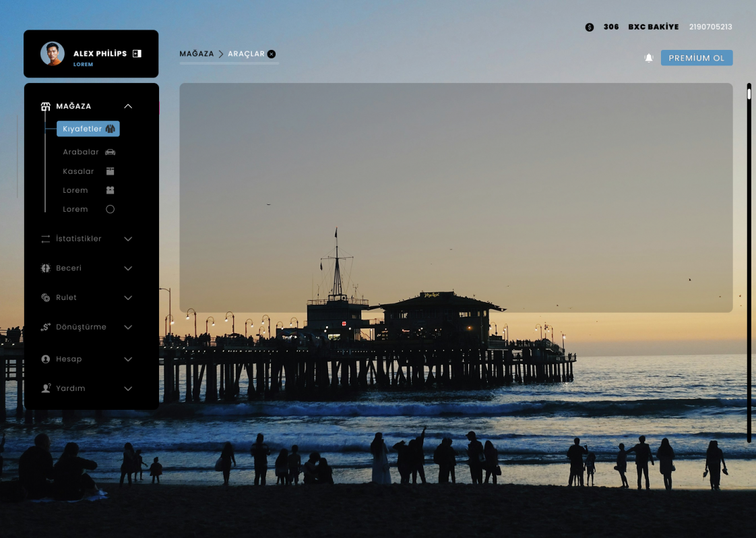This screenshot has height=538, width=756.
Task: Go to Mağaza breadcrumb link
Action: pos(196,54)
